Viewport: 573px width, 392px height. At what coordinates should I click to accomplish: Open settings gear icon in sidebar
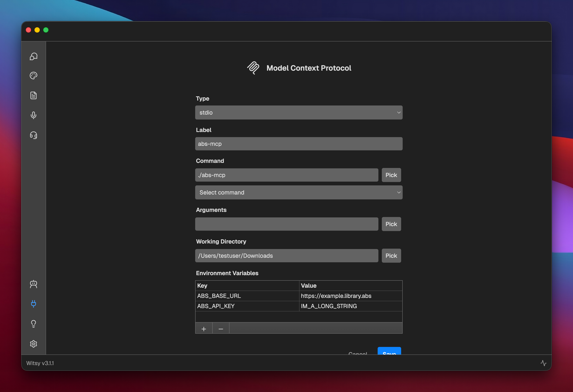(x=34, y=344)
